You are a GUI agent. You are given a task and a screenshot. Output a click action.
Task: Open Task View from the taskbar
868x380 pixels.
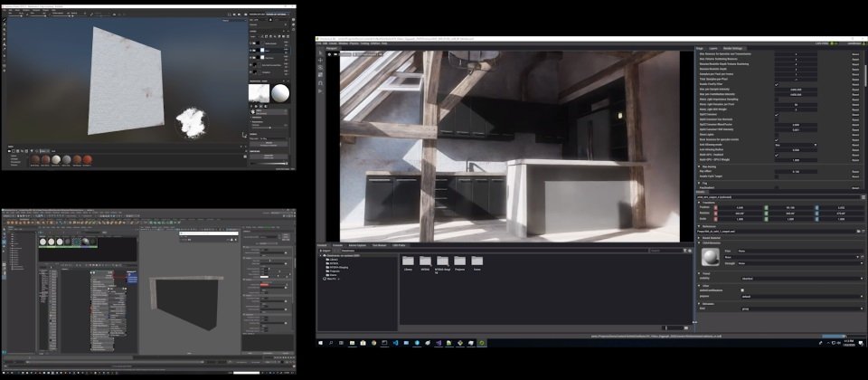click(x=341, y=343)
